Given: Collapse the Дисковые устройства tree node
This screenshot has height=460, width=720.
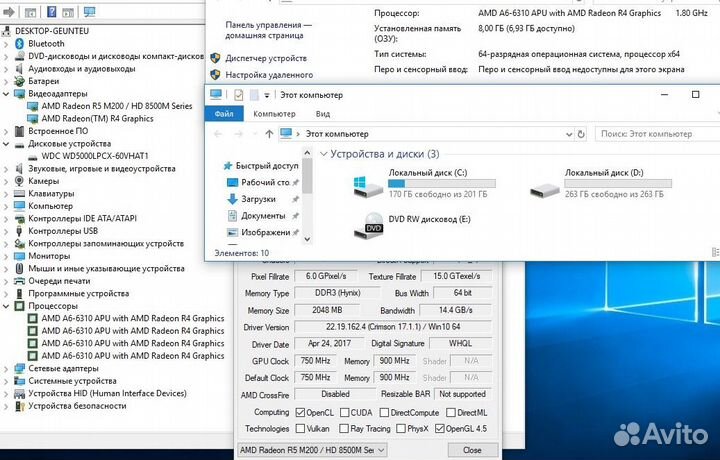Looking at the screenshot, I should click(x=6, y=144).
